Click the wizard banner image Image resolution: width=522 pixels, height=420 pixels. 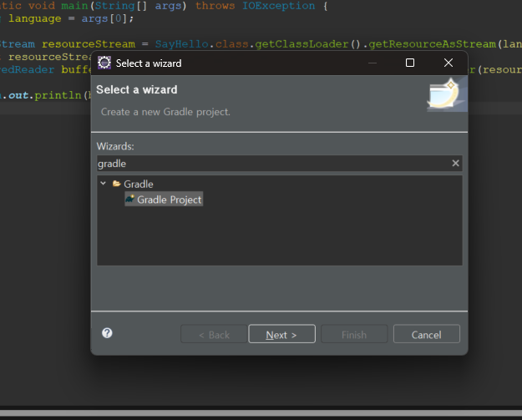[x=447, y=94]
